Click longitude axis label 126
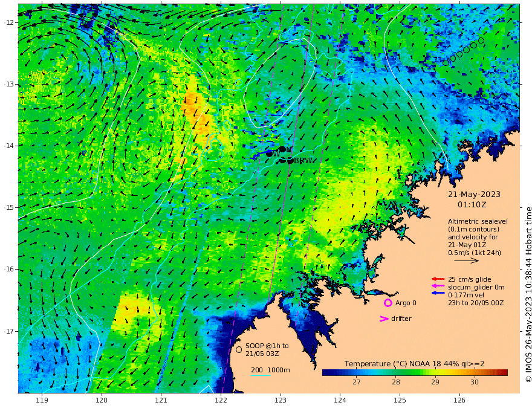 point(459,400)
